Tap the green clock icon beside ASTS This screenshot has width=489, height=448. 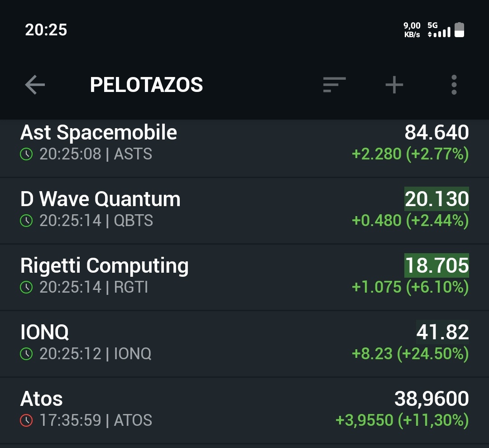point(27,154)
